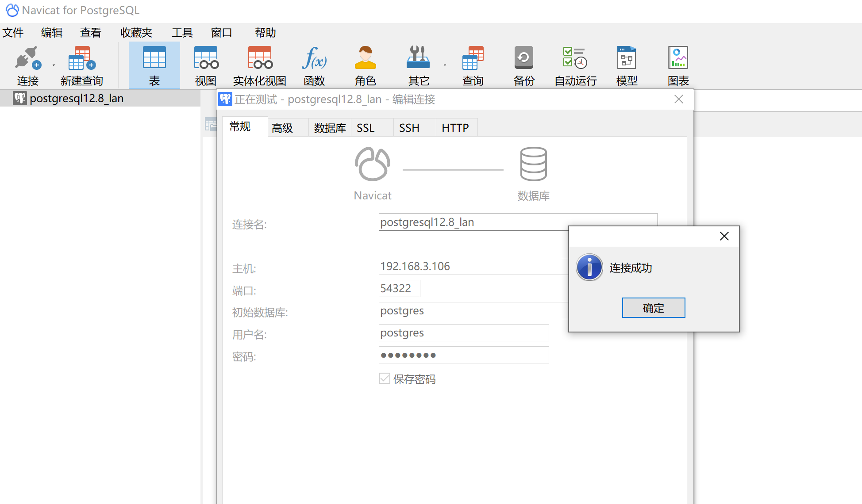This screenshot has height=504, width=862.
Task: Expand the dropdown arrow beside Others (其它)
Action: pos(445,65)
